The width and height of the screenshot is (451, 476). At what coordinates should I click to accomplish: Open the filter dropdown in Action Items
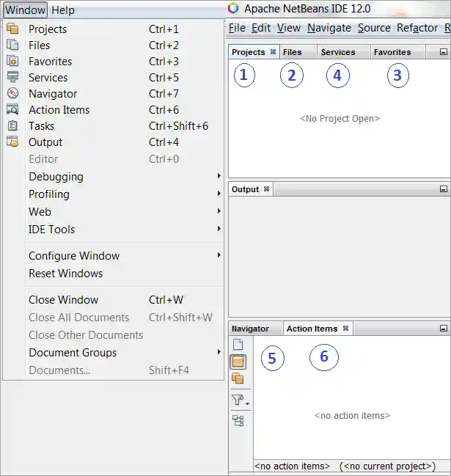[x=241, y=400]
